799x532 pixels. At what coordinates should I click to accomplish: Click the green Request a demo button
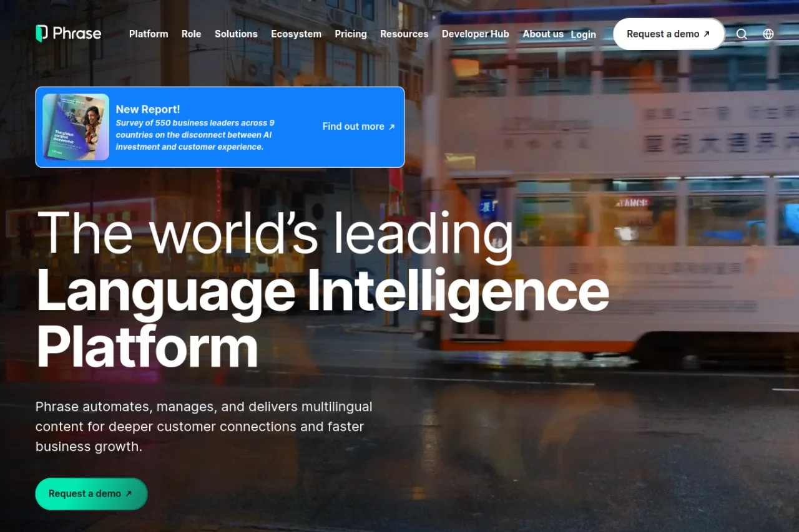point(91,493)
